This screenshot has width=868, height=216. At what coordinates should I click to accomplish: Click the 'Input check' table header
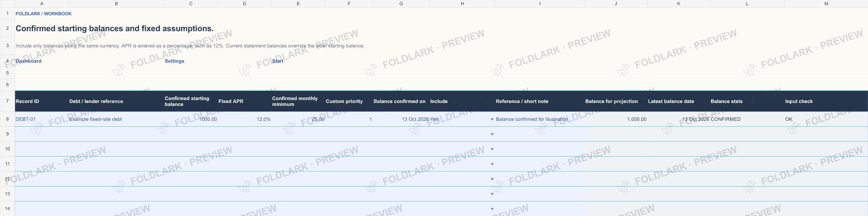(x=826, y=101)
